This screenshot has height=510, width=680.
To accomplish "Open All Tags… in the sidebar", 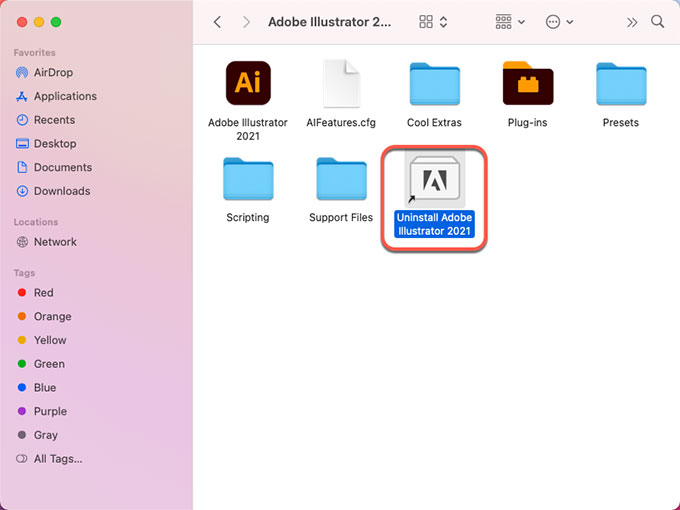I will pos(49,459).
